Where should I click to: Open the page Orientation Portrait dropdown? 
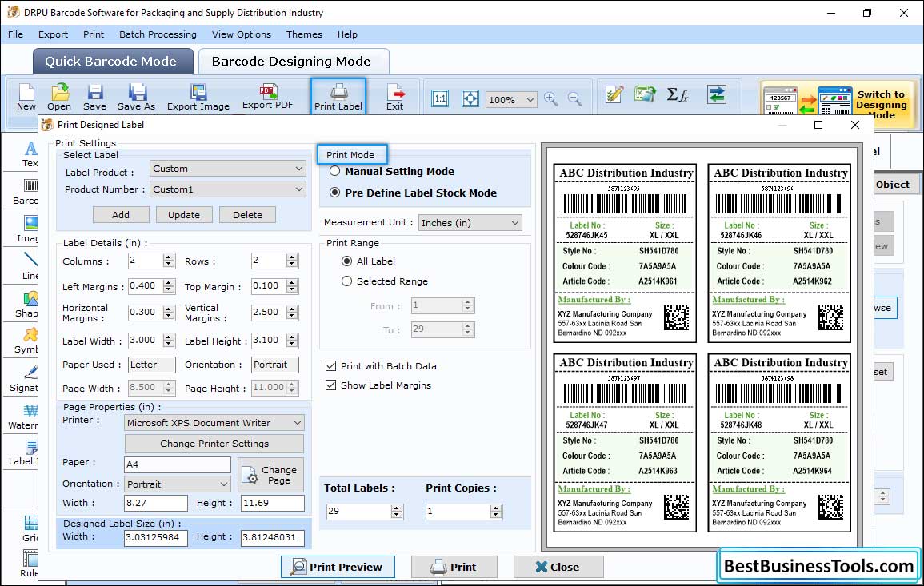tap(178, 484)
